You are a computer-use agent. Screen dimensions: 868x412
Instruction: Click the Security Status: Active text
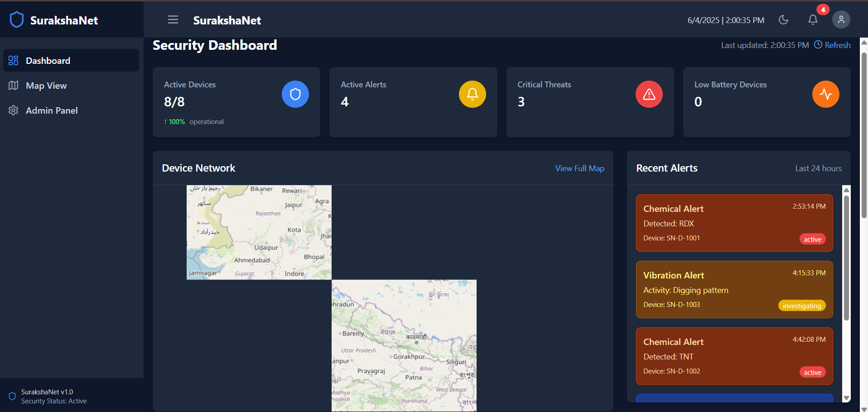click(x=54, y=401)
